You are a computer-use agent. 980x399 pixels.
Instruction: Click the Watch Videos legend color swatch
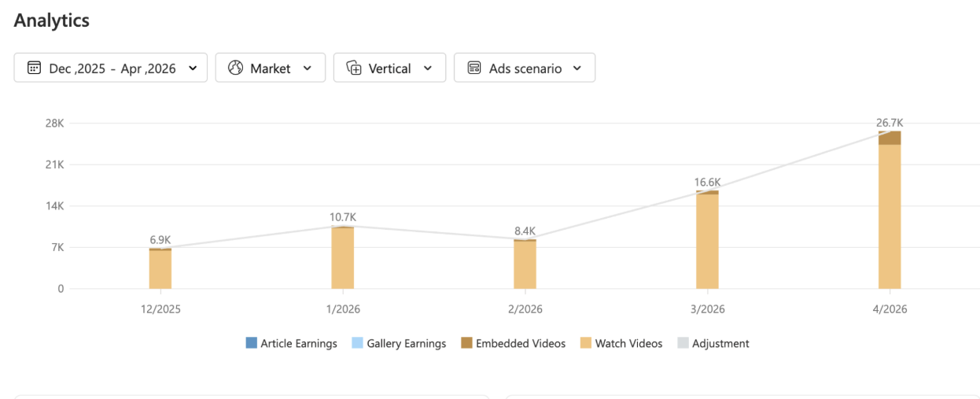pos(585,343)
